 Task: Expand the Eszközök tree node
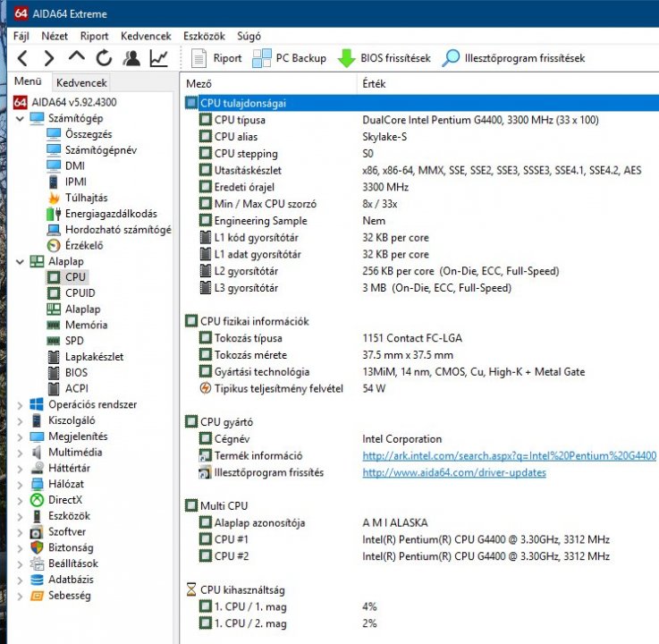[x=20, y=516]
